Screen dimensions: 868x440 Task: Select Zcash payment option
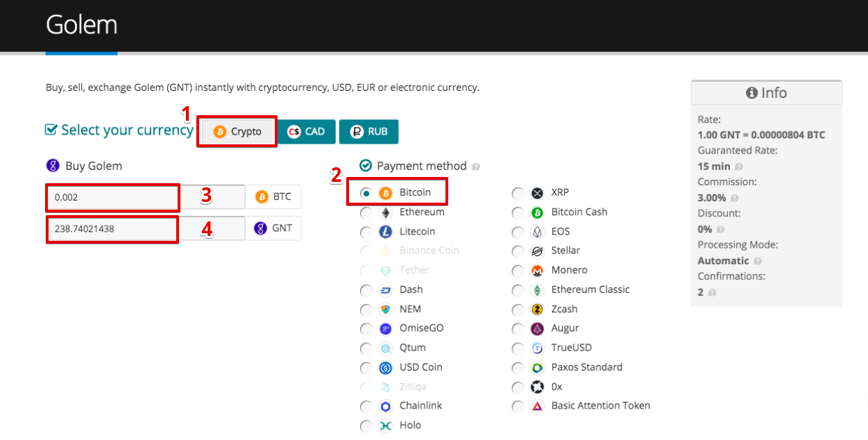point(518,310)
